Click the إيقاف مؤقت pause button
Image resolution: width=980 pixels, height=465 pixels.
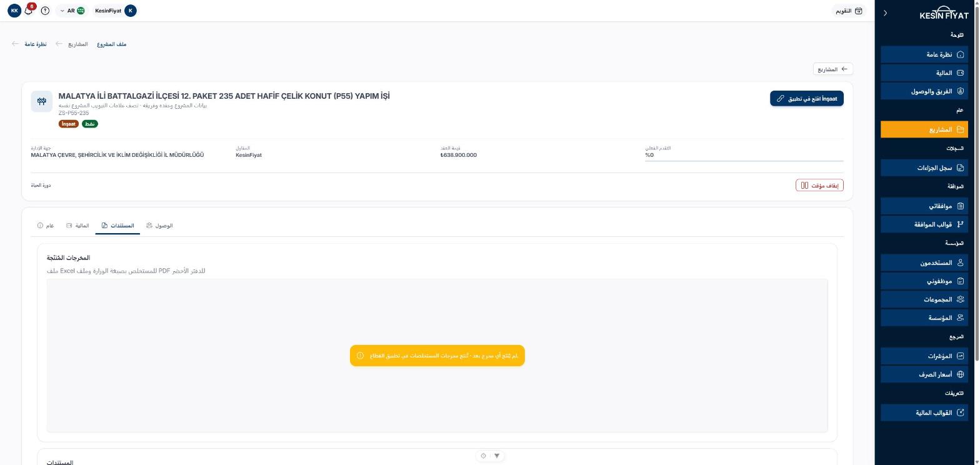[x=819, y=186]
